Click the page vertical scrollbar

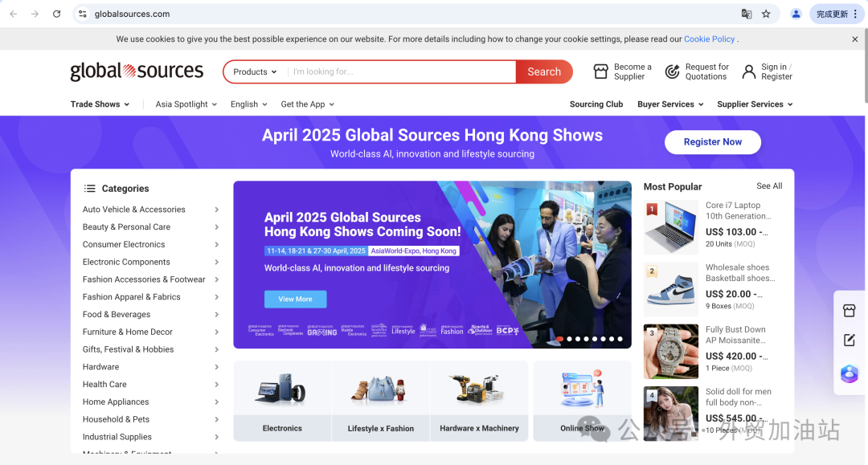point(865,67)
